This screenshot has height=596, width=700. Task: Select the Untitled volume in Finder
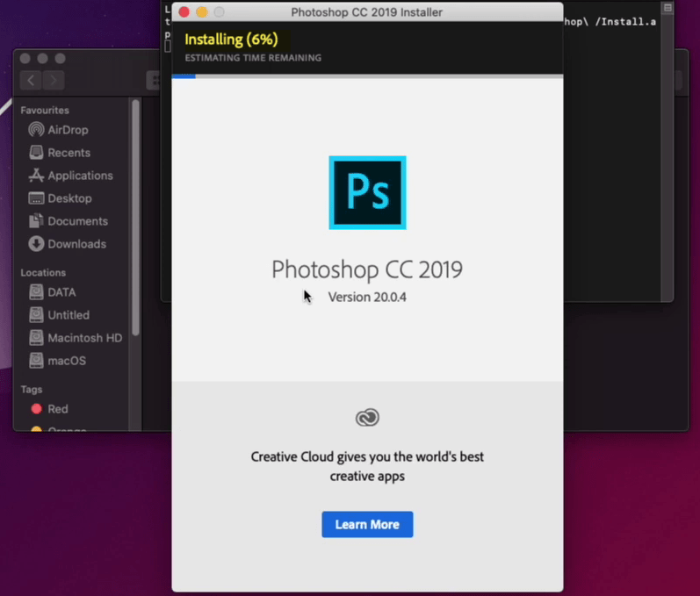69,315
